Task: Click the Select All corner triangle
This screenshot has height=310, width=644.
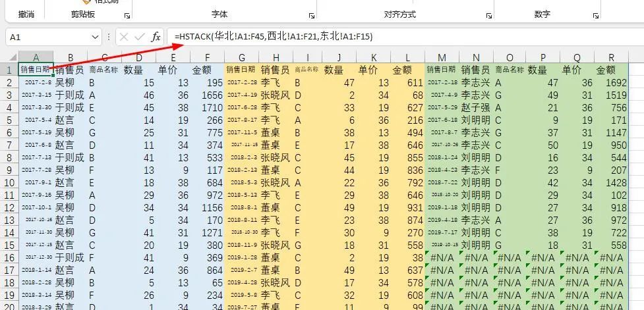Action: coord(13,57)
